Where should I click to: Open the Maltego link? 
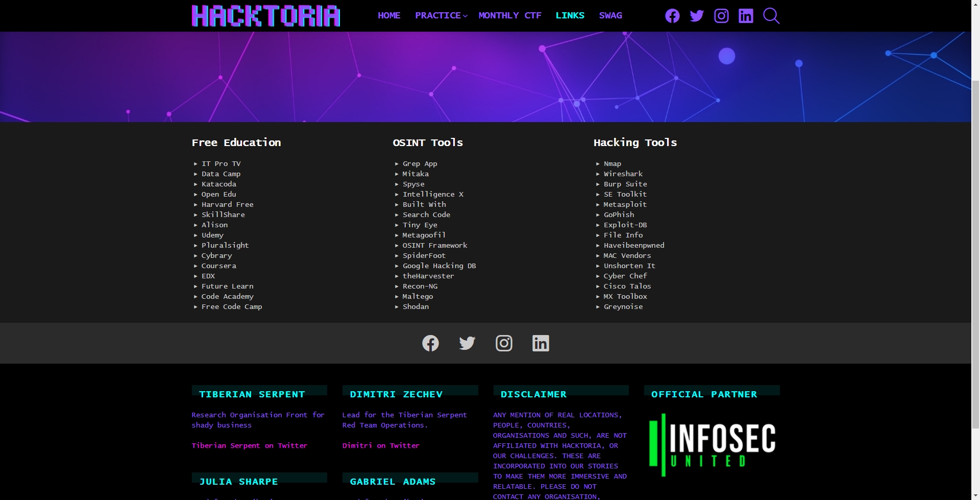[x=418, y=296]
